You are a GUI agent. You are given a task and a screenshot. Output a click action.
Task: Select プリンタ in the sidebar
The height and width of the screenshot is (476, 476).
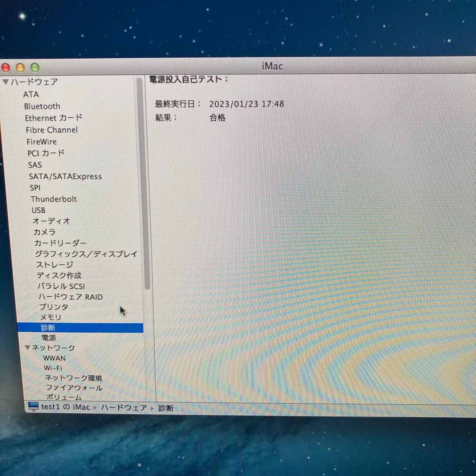54,307
